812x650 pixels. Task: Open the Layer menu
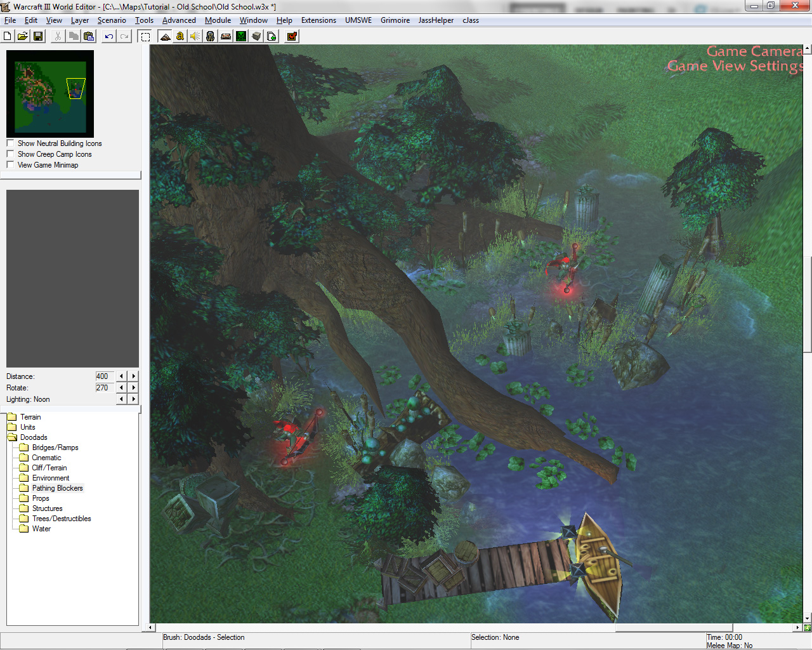[x=80, y=20]
